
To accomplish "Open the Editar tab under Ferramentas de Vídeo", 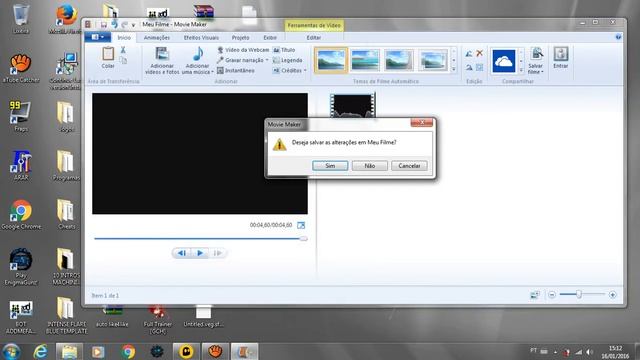I will point(313,38).
